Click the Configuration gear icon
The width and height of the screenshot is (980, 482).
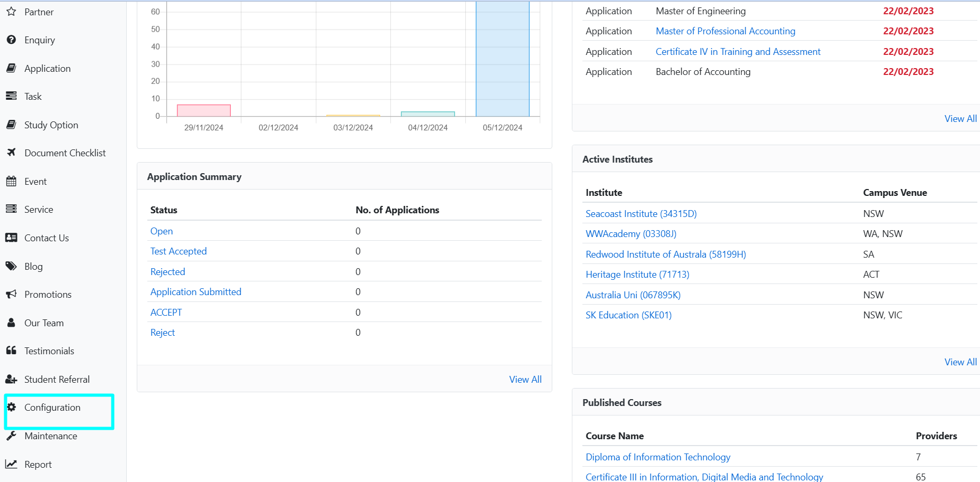tap(11, 407)
